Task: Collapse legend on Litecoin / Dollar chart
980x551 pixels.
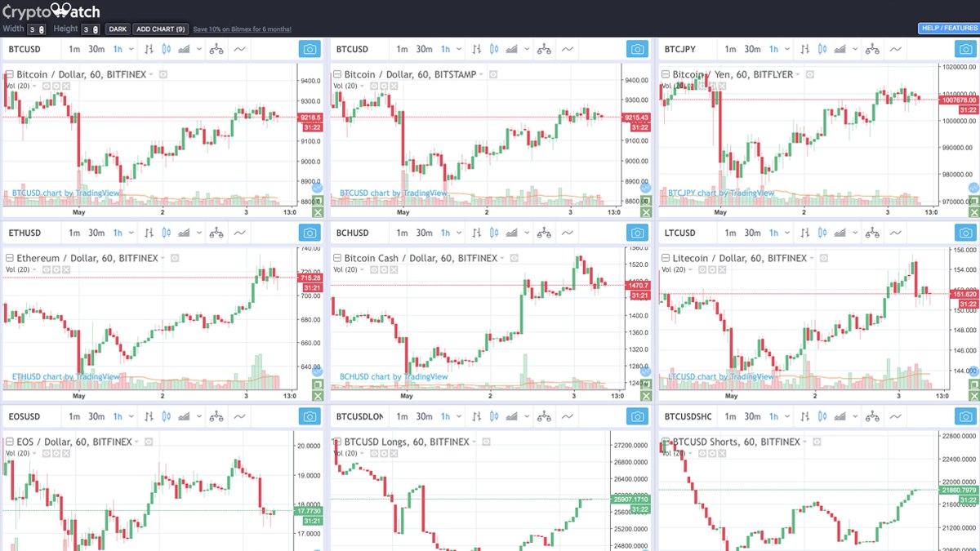Action: (665, 259)
